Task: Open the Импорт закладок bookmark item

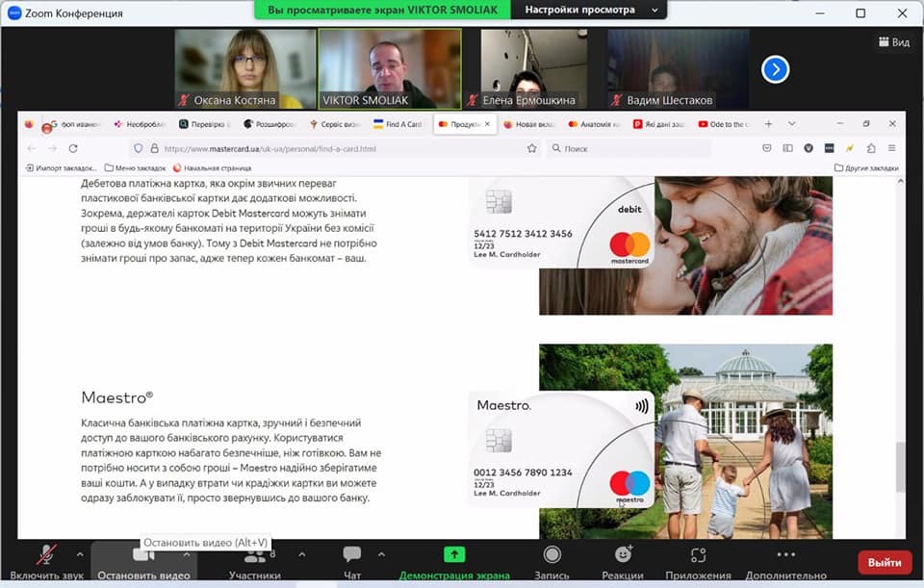Action: pos(61,167)
